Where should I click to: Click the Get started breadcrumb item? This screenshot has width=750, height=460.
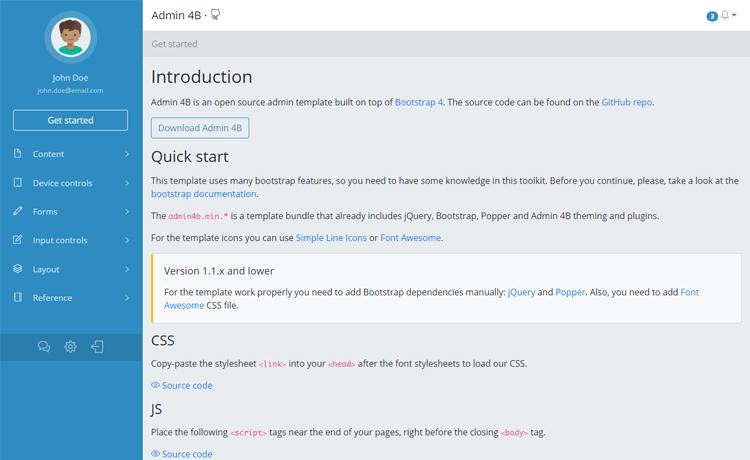[x=174, y=44]
